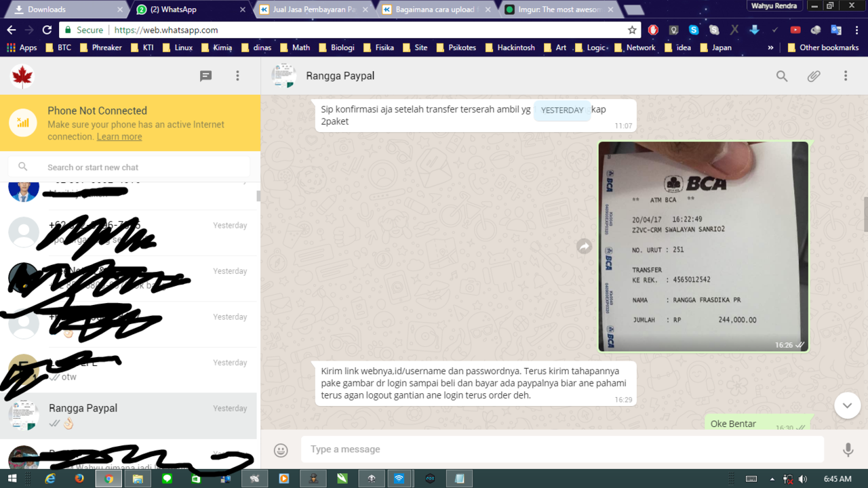Open your maple leaf profile avatar
Image resolution: width=868 pixels, height=488 pixels.
23,77
